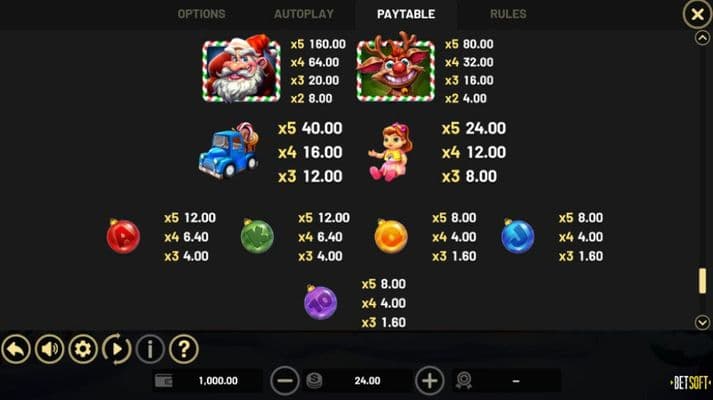This screenshot has width=713, height=400.
Task: Click the scroll down chevron
Action: [x=702, y=322]
